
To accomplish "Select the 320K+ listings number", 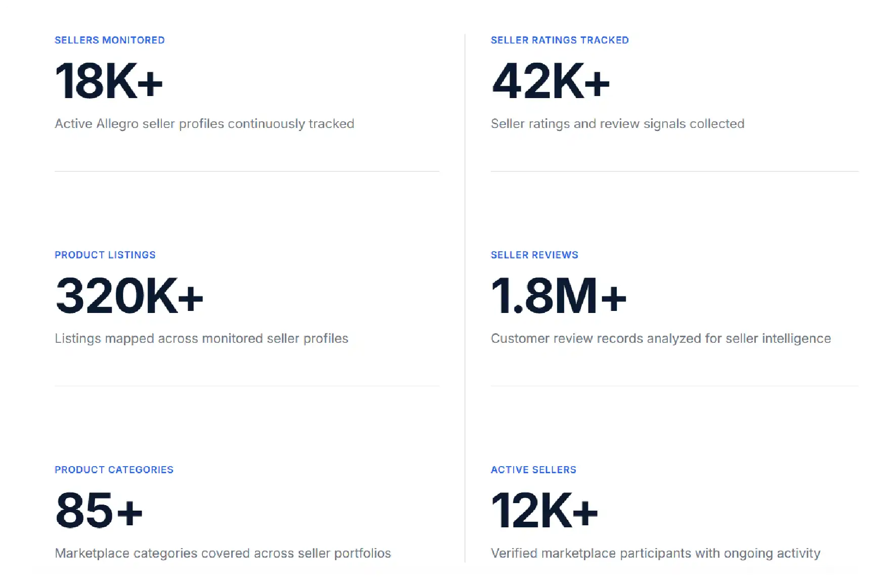I will [x=130, y=296].
